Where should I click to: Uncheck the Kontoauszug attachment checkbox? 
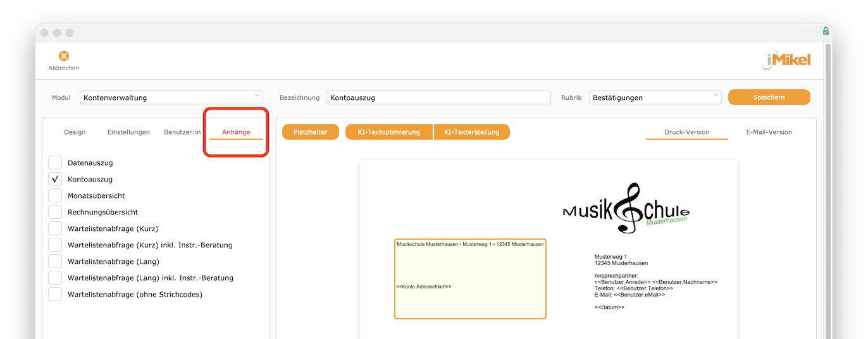point(56,179)
